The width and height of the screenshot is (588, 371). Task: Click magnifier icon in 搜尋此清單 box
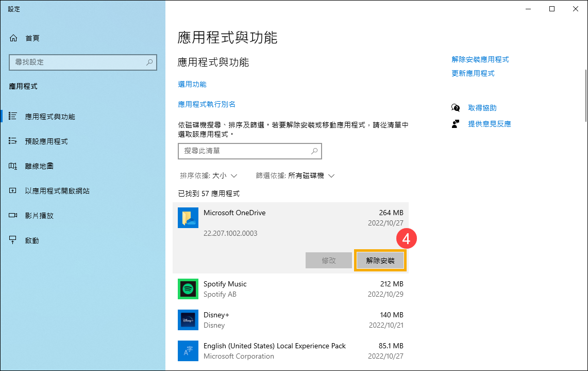coord(314,151)
